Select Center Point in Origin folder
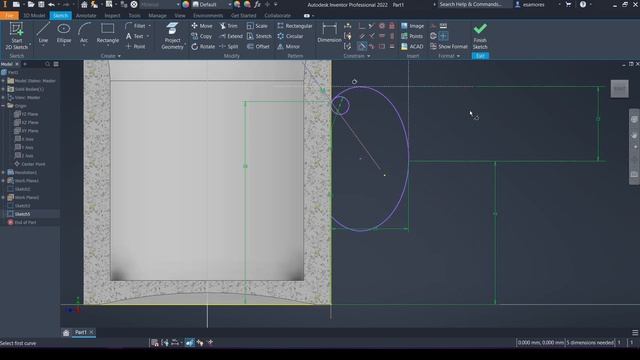This screenshot has width=640, height=360. (x=33, y=164)
